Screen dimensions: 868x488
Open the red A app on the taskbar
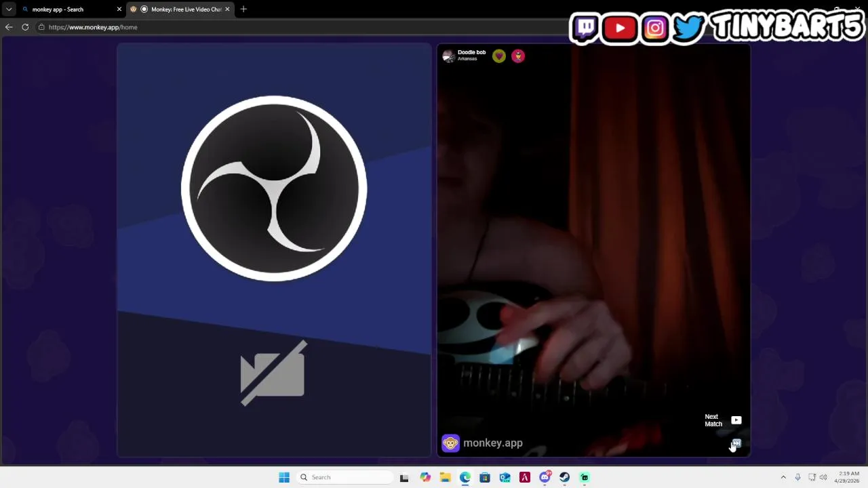point(525,477)
